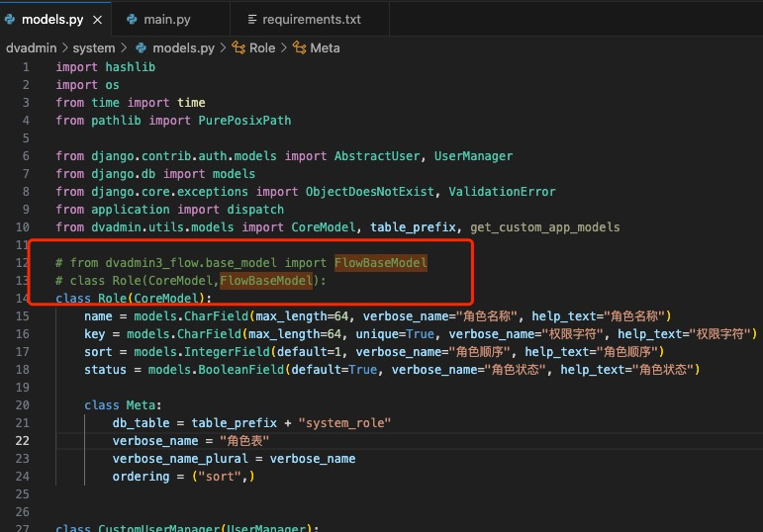Click 'unique=True' on line 16
This screenshot has height=532, width=763.
[395, 334]
